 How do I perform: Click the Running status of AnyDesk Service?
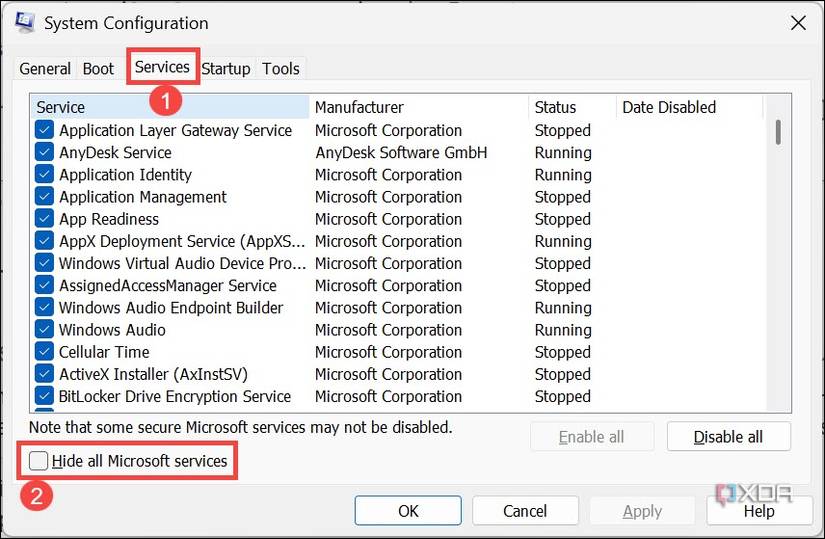pyautogui.click(x=563, y=153)
